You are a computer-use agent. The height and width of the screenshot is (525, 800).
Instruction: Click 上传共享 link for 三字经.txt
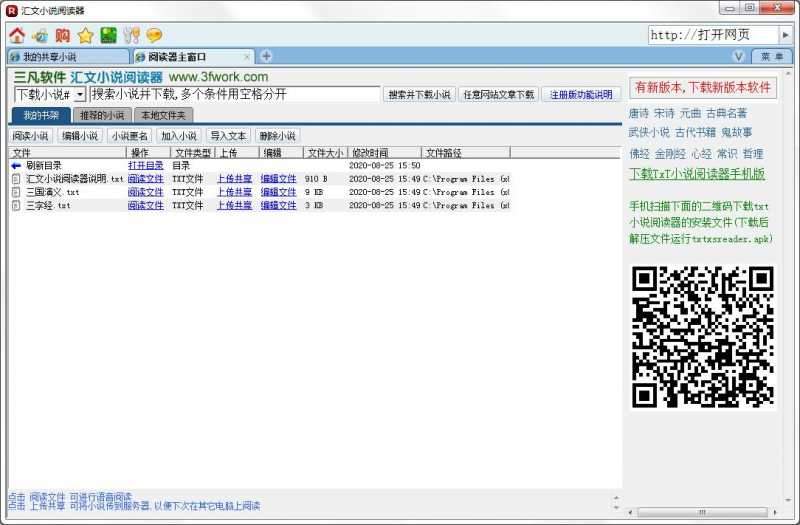coord(234,205)
